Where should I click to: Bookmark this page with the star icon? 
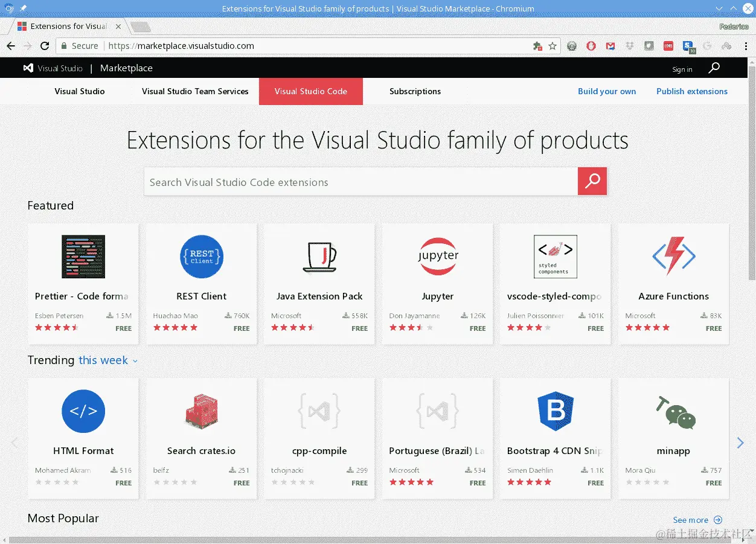[x=552, y=46]
